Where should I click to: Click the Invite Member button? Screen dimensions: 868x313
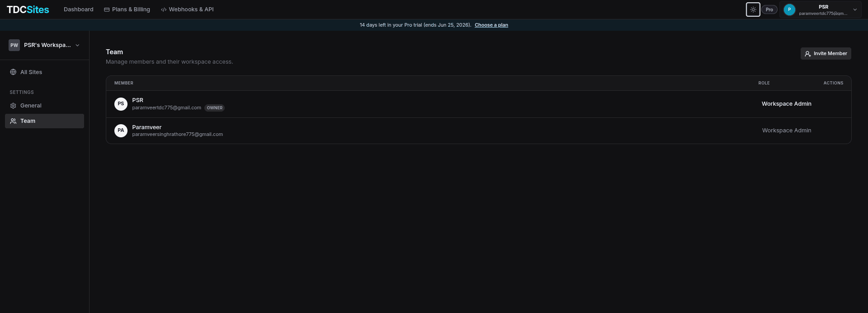pyautogui.click(x=826, y=54)
